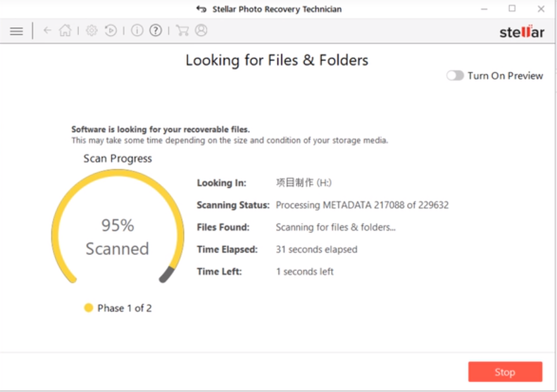
Task: Click the Looking for Files & Folders title
Action: tap(278, 61)
